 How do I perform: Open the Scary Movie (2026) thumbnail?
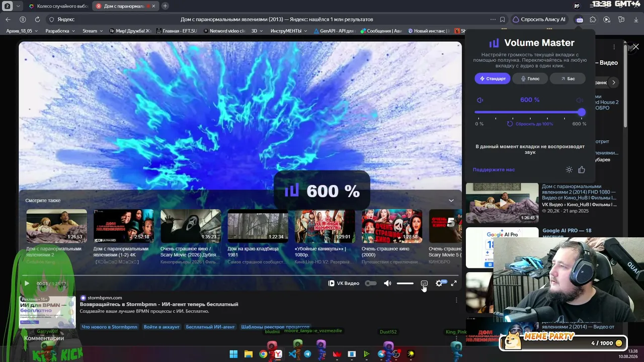tap(191, 226)
